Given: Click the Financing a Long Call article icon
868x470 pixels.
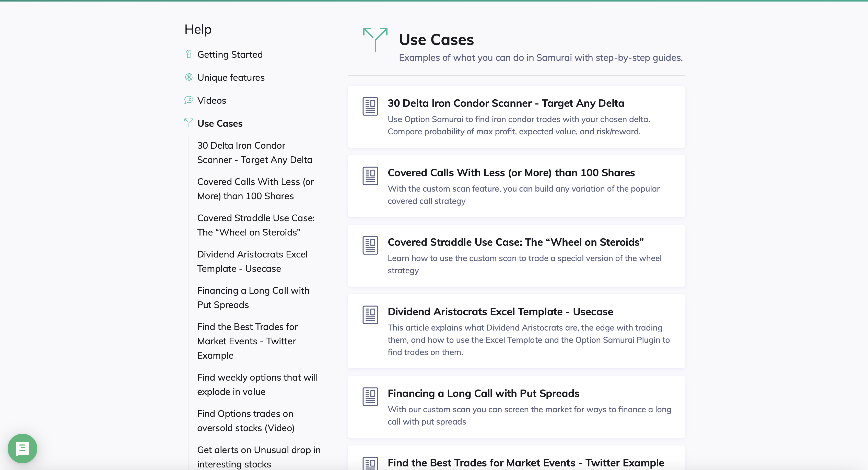Looking at the screenshot, I should coord(370,396).
